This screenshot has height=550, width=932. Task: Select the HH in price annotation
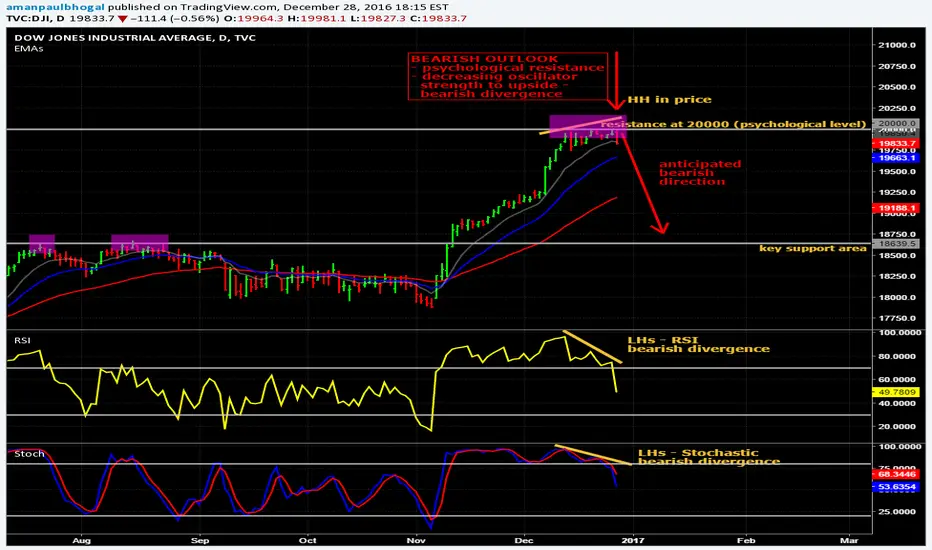point(669,99)
